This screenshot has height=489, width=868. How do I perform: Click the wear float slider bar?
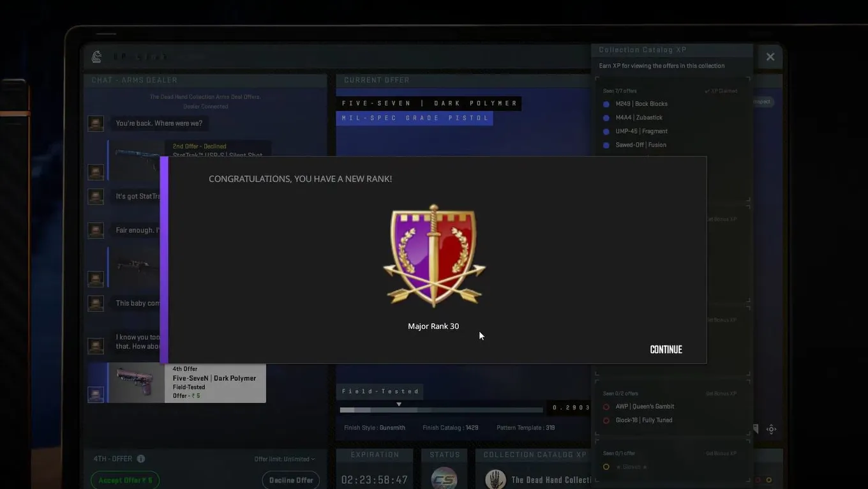pyautogui.click(x=441, y=410)
